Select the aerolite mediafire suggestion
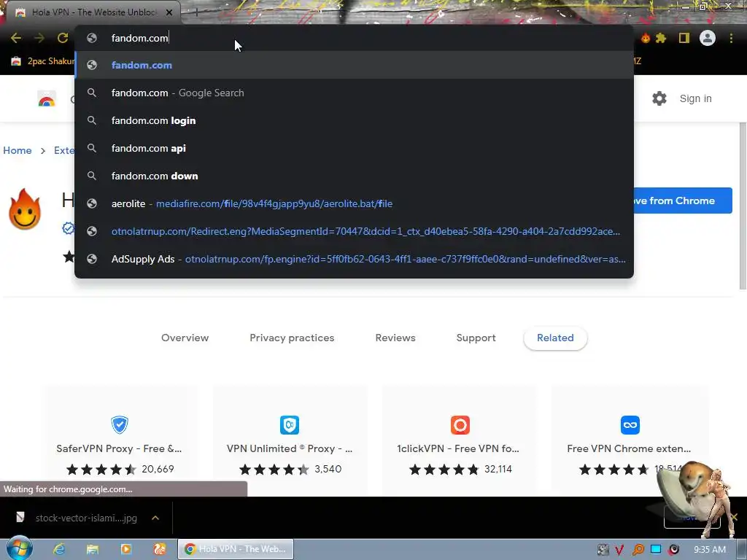The image size is (747, 560). 354,203
